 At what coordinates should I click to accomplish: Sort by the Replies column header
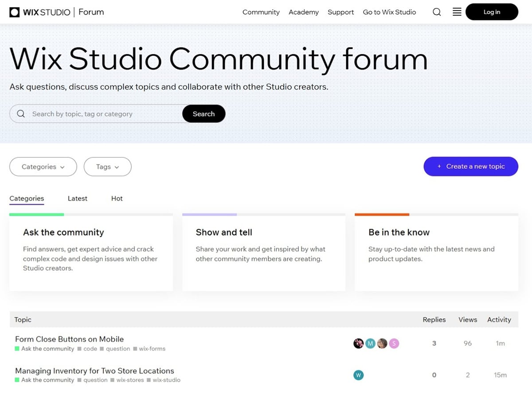point(434,319)
